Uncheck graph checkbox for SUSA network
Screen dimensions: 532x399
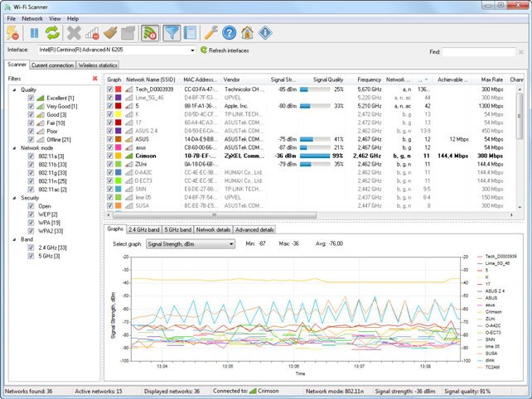(x=110, y=205)
